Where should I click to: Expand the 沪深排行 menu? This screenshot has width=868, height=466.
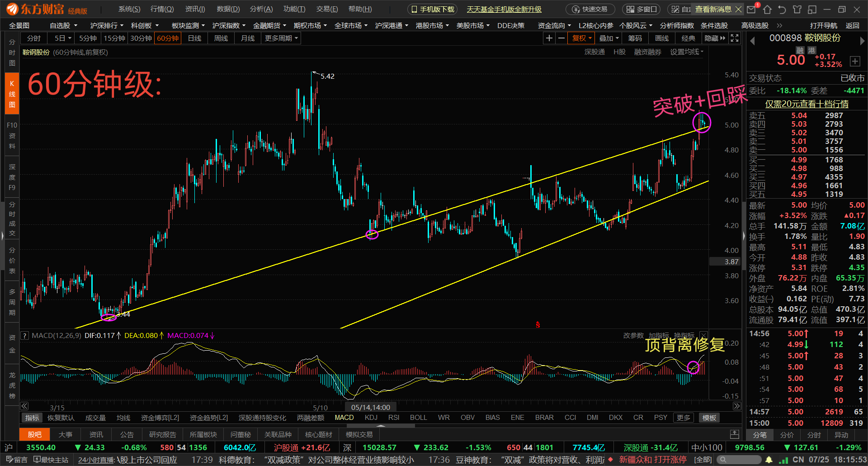[107, 26]
